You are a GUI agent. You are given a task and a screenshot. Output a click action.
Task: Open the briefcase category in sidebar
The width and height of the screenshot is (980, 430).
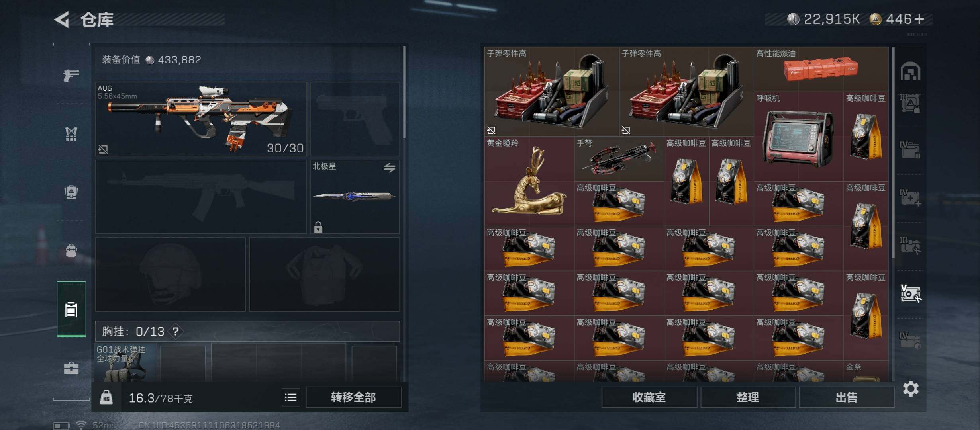tap(71, 367)
